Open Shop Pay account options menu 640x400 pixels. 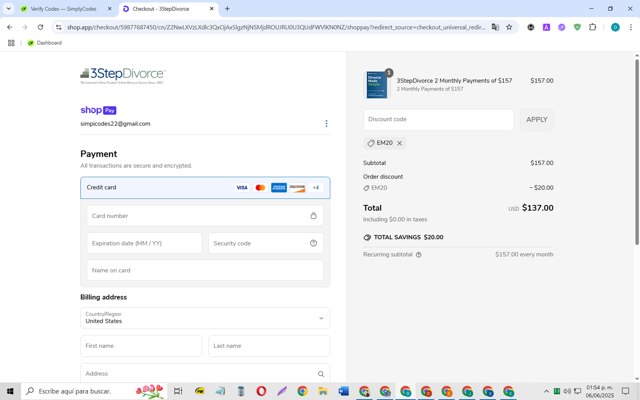point(326,124)
